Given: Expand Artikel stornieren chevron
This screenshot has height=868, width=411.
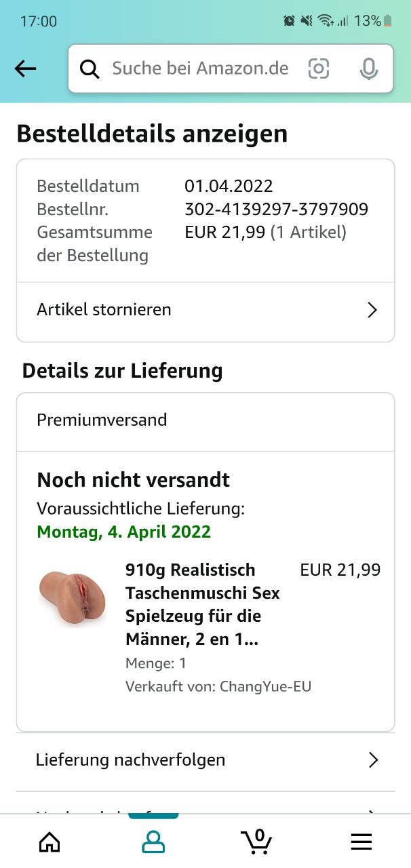Looking at the screenshot, I should [372, 310].
